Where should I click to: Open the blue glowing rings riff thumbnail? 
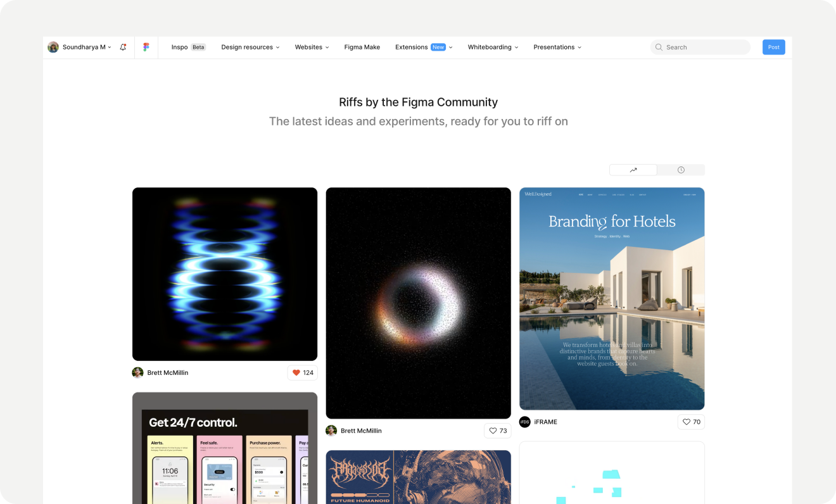click(225, 274)
